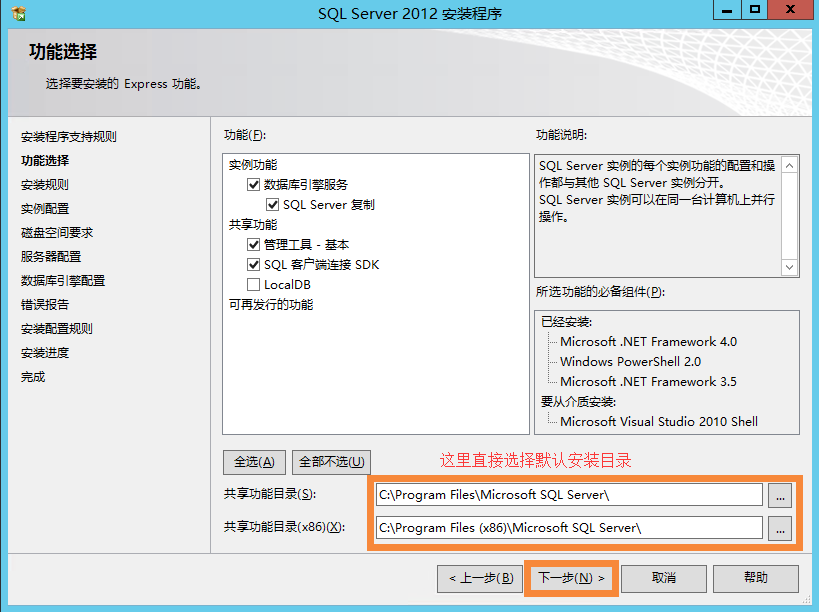This screenshot has width=819, height=612.
Task: Select 共享功能 group in feature tree
Action: tap(253, 225)
